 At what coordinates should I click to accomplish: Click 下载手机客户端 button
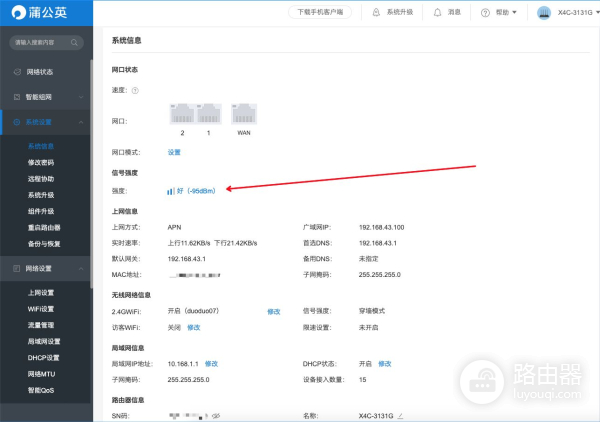click(x=320, y=12)
